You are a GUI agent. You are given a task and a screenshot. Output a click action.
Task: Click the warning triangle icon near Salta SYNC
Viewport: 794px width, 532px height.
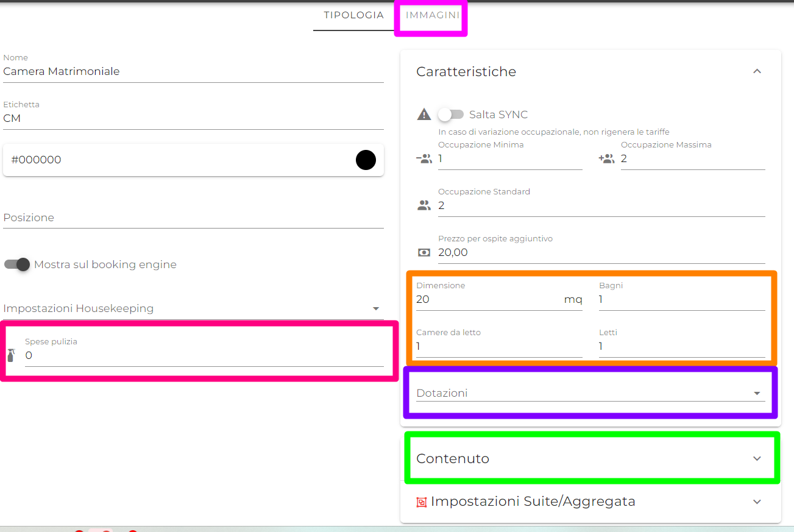(x=424, y=115)
